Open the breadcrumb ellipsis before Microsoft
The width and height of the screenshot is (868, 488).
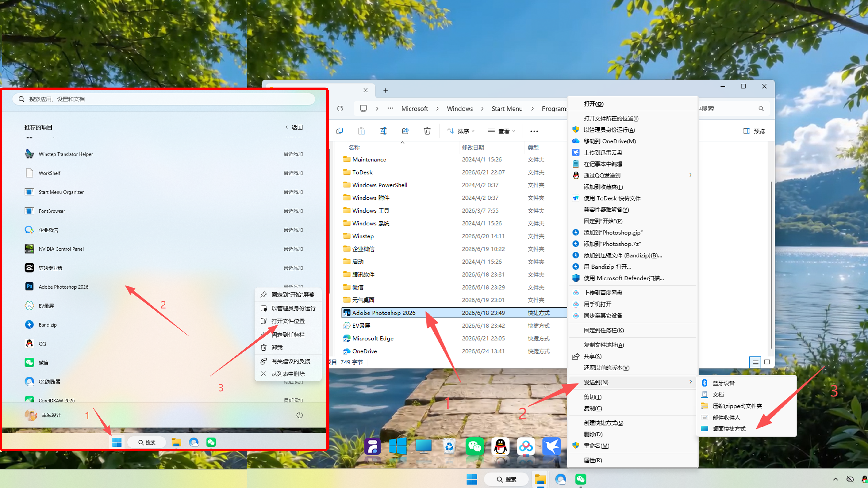(x=390, y=108)
